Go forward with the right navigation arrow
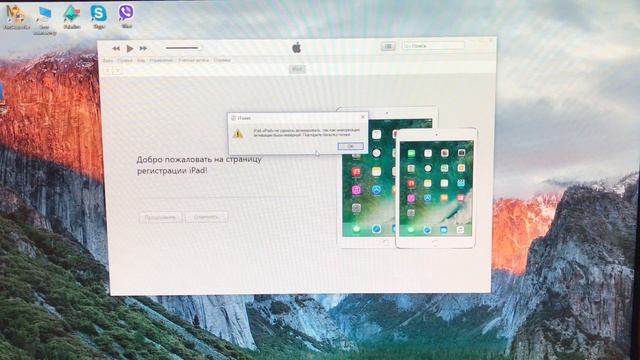The height and width of the screenshot is (360, 640). tap(117, 70)
